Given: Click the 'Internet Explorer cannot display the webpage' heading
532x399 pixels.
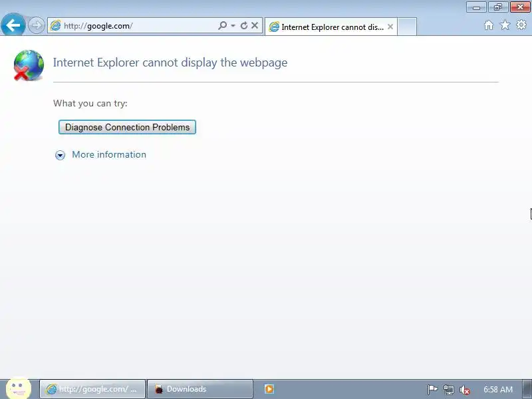Looking at the screenshot, I should point(170,63).
